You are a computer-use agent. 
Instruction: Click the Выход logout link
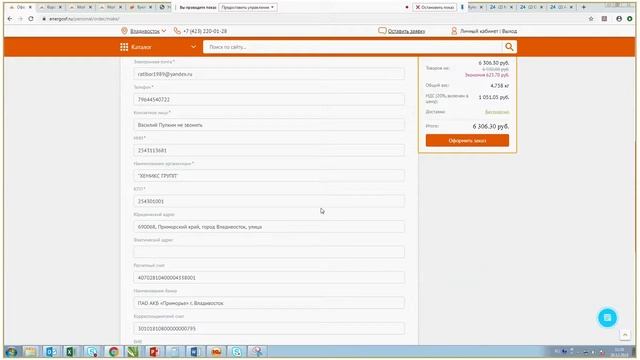point(509,31)
